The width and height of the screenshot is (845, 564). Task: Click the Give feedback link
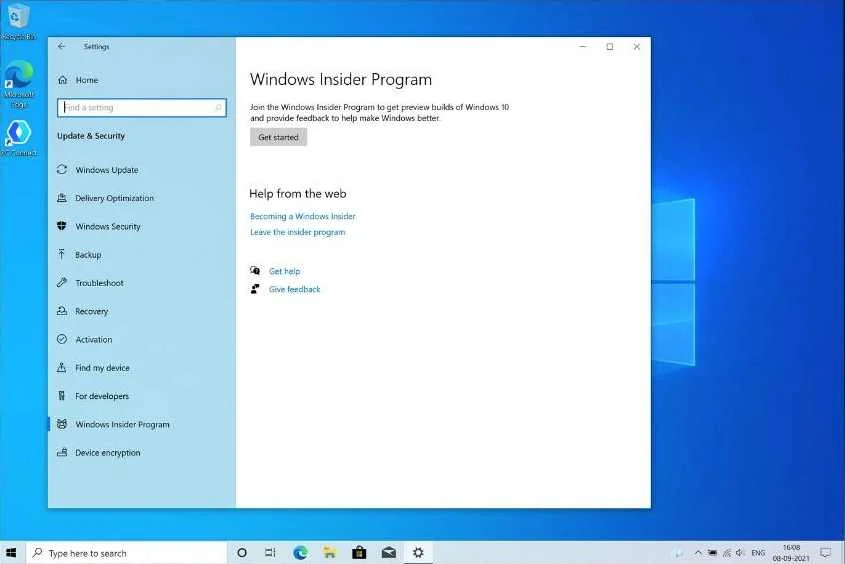pyautogui.click(x=294, y=289)
